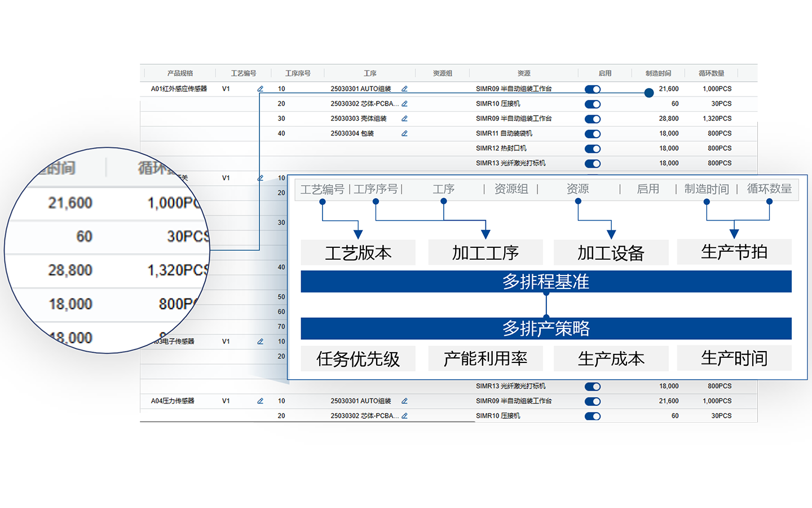Viewport: 812px width, 508px height.
Task: Toggle the SIMR10 压接机 enable switch
Action: pyautogui.click(x=593, y=104)
